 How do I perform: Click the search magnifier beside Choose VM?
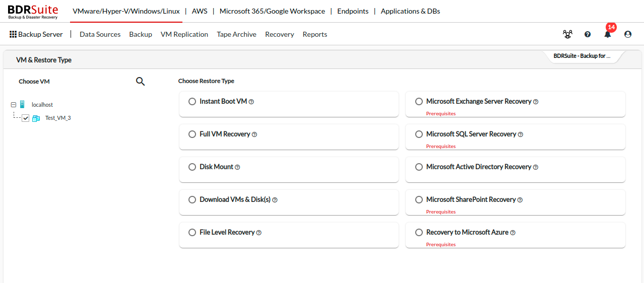141,81
